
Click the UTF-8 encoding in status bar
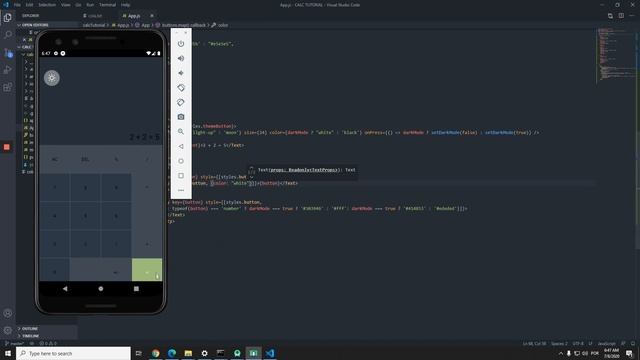[x=578, y=344]
